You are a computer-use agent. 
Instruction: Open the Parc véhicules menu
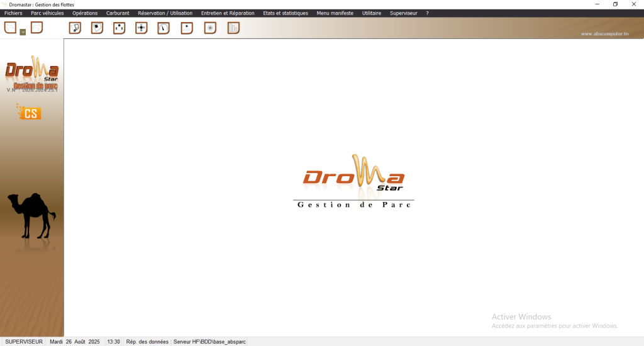(x=47, y=13)
